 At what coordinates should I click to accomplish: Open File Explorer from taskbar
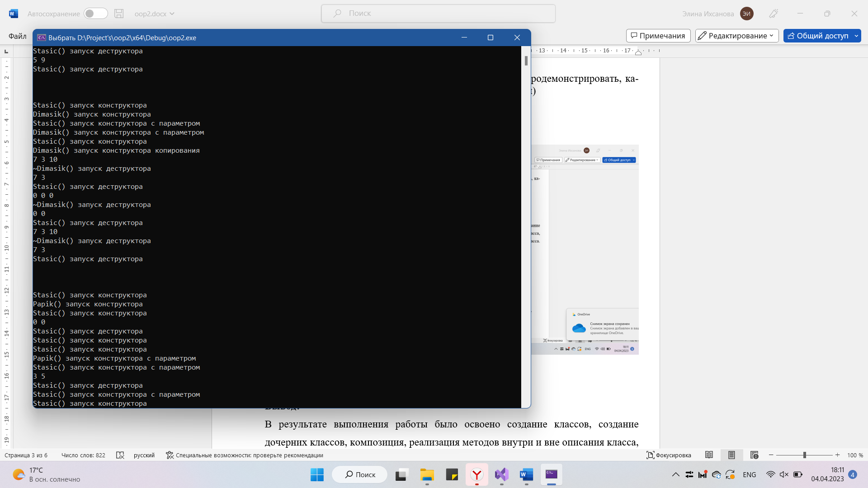point(427,474)
